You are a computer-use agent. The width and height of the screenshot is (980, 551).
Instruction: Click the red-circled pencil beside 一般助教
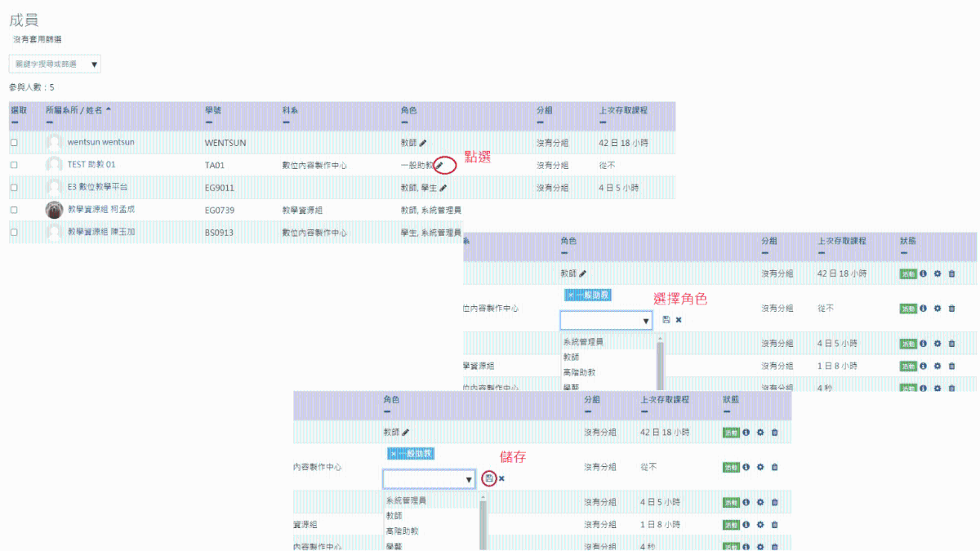click(x=439, y=165)
